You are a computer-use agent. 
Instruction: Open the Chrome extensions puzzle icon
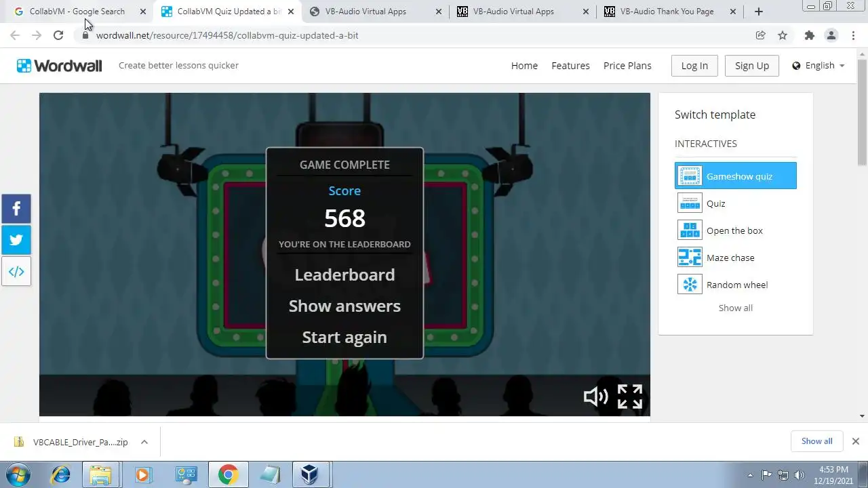click(809, 35)
